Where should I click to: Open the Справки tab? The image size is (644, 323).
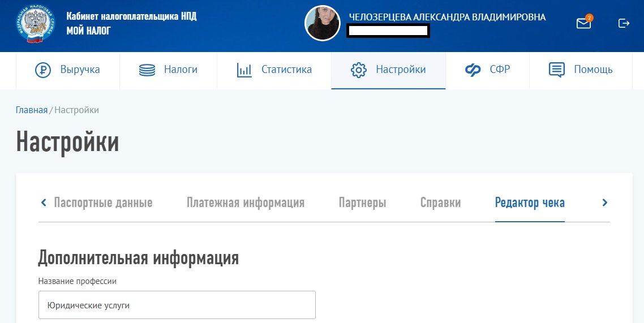pyautogui.click(x=440, y=203)
